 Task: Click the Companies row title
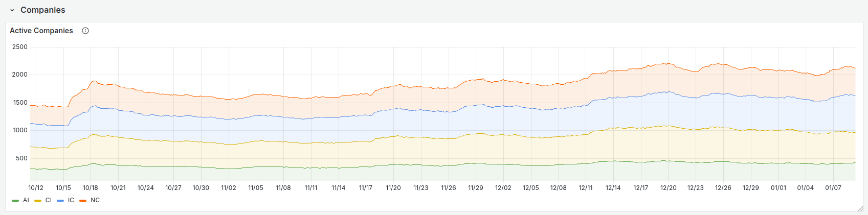coord(42,10)
